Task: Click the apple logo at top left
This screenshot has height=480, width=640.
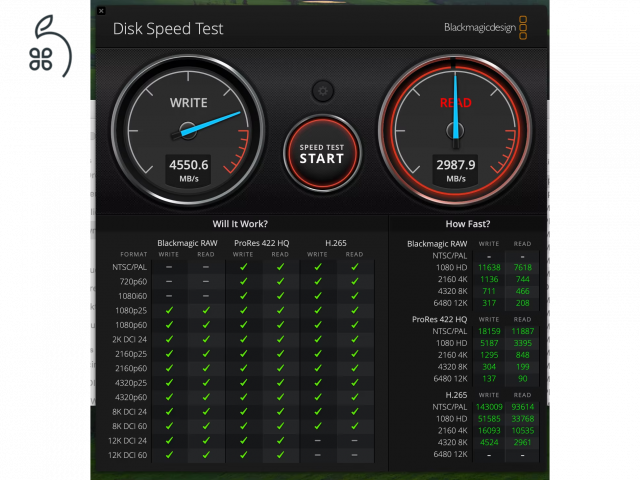Action: point(50,46)
